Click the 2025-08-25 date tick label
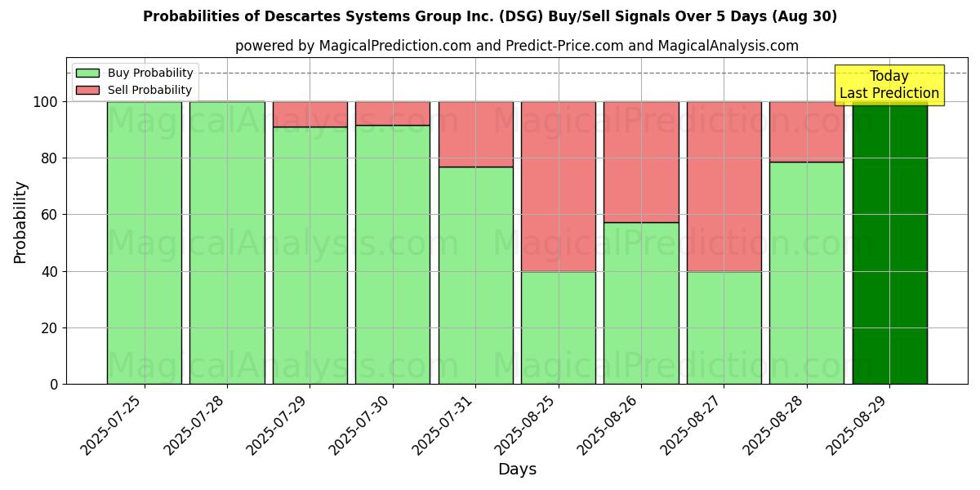The image size is (980, 490). point(528,425)
